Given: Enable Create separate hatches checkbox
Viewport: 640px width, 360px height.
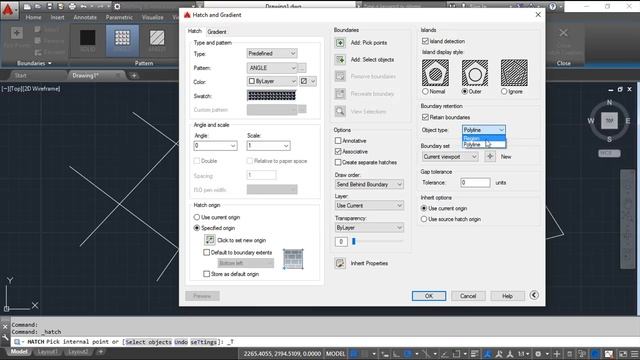Looking at the screenshot, I should [x=338, y=162].
